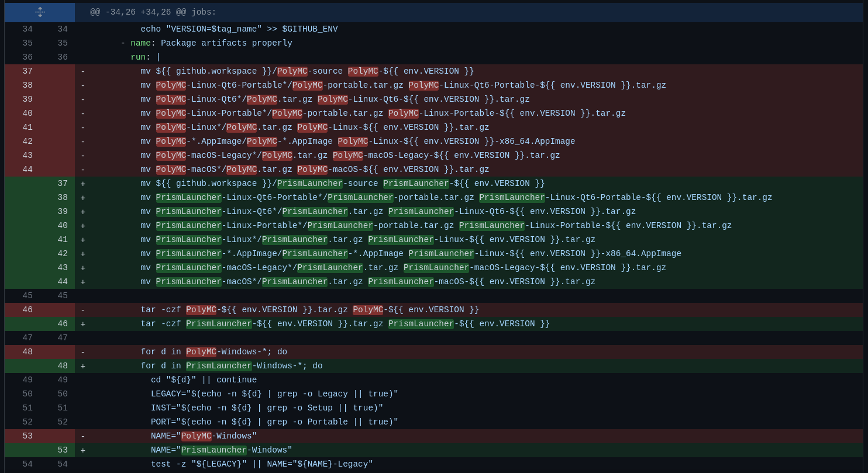Screen dimensions: 868x473
Task: Select deleted line number 44
Action: (x=27, y=170)
